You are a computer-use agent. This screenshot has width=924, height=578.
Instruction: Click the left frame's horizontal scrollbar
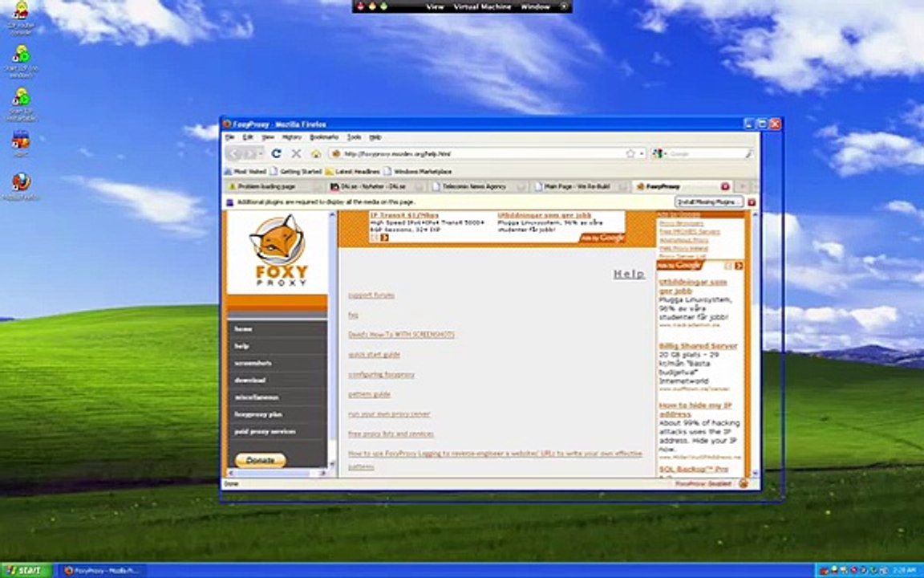click(277, 473)
